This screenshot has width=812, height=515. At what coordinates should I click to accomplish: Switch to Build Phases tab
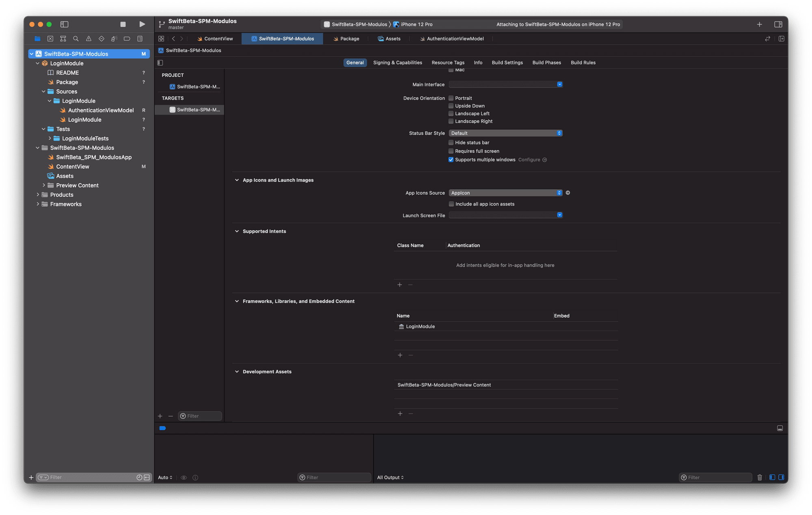coord(546,63)
